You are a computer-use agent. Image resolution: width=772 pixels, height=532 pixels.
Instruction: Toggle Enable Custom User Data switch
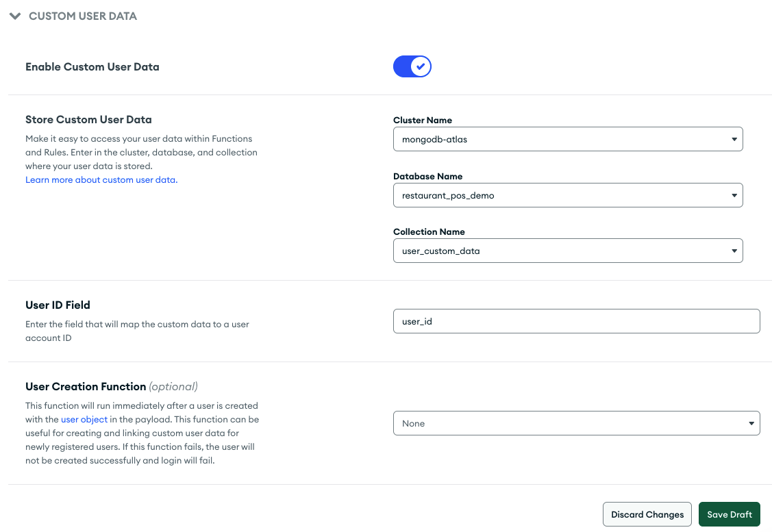(x=412, y=66)
